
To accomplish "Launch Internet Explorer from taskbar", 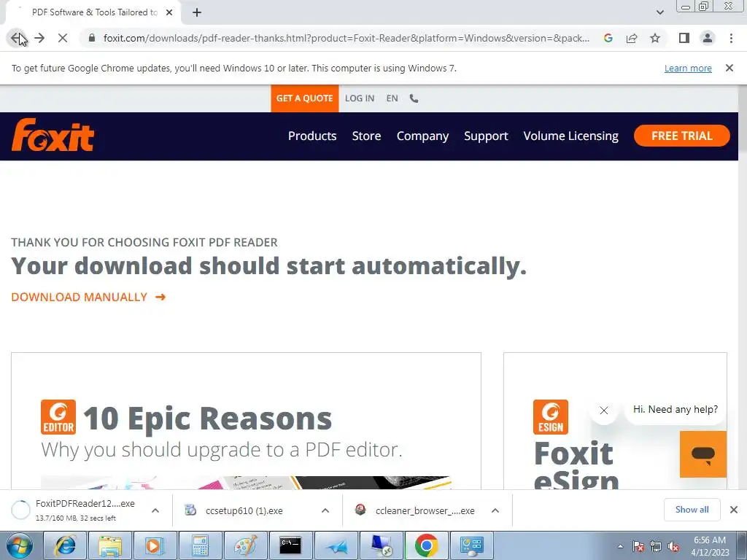I will pos(66,545).
